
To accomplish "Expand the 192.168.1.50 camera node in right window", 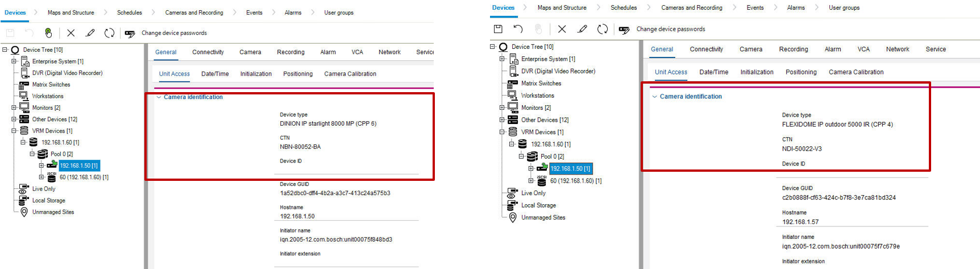I will click(531, 168).
